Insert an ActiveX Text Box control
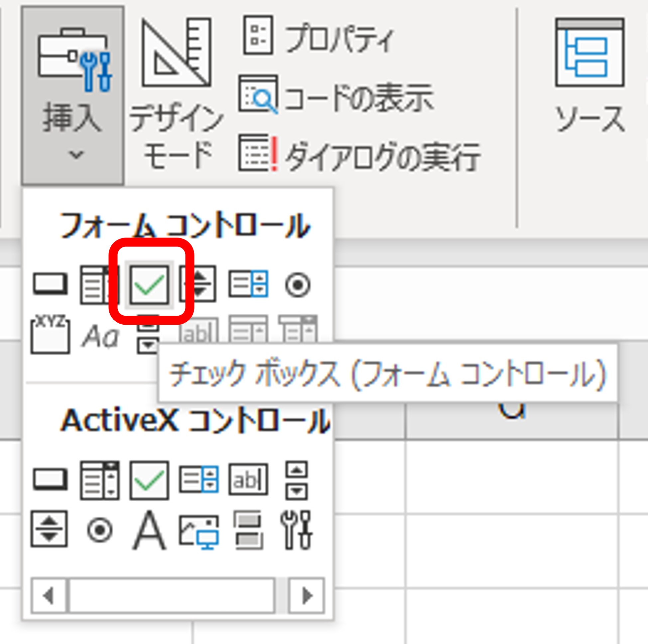Screen dimensions: 648x644 tap(248, 480)
